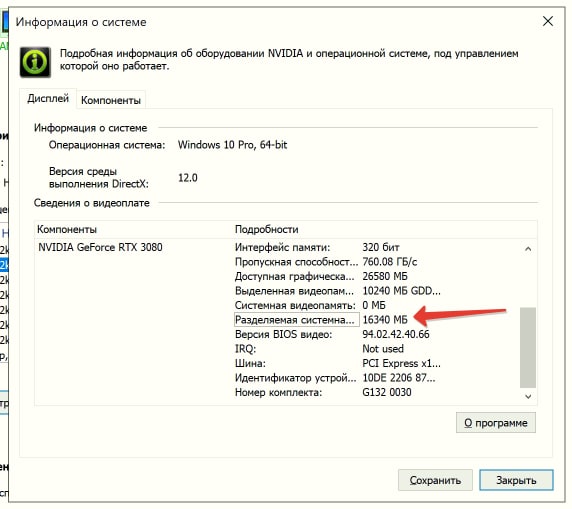Click the details list scroll-up arrow
572x509 pixels.
click(528, 249)
